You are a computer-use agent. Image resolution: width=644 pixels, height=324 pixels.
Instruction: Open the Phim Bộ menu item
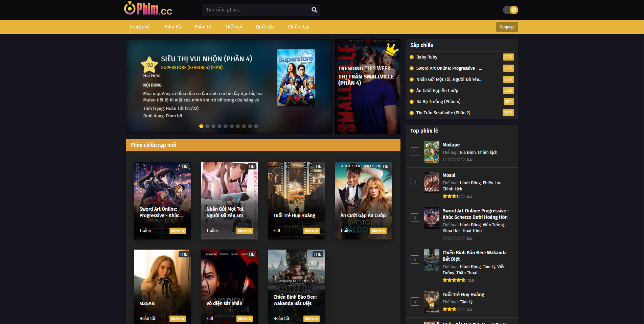point(172,27)
